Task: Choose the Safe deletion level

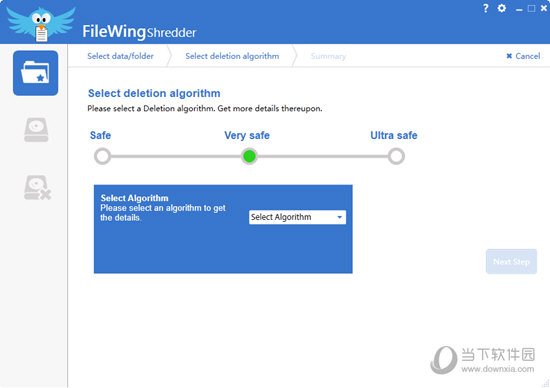Action: pos(102,156)
